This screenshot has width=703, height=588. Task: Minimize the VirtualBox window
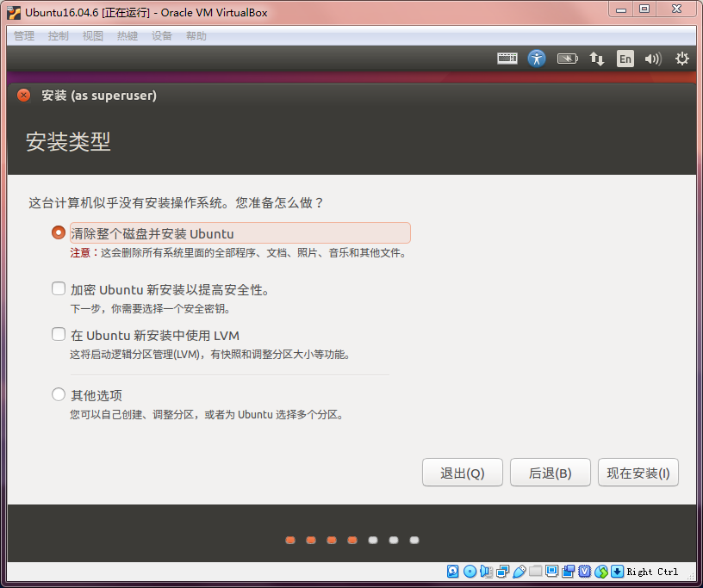click(621, 9)
